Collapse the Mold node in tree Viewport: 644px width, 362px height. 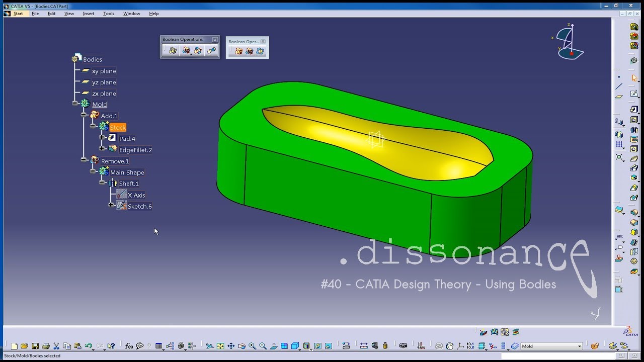coord(75,103)
